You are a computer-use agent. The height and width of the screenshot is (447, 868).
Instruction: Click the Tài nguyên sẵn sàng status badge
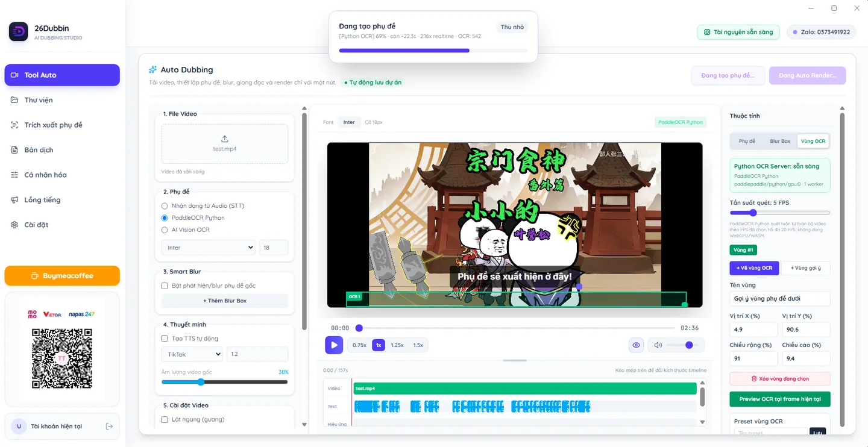pyautogui.click(x=738, y=32)
